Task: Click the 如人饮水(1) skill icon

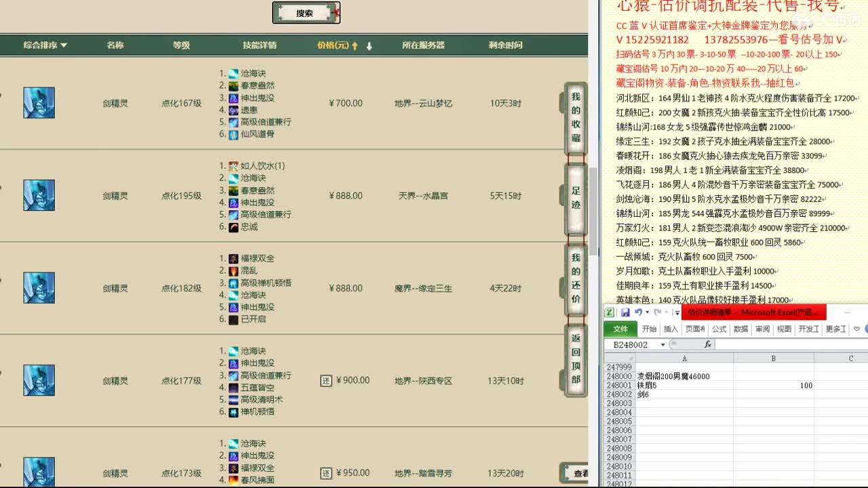Action: click(233, 165)
